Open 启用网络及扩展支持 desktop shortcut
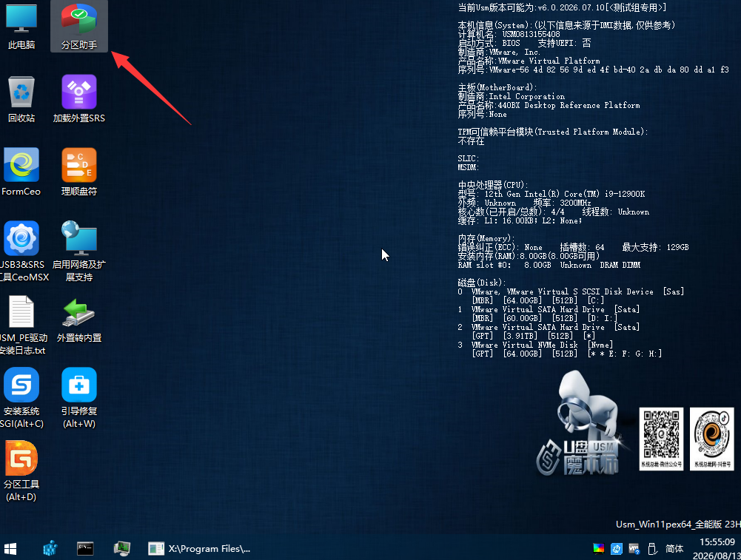741x560 pixels. coord(79,252)
